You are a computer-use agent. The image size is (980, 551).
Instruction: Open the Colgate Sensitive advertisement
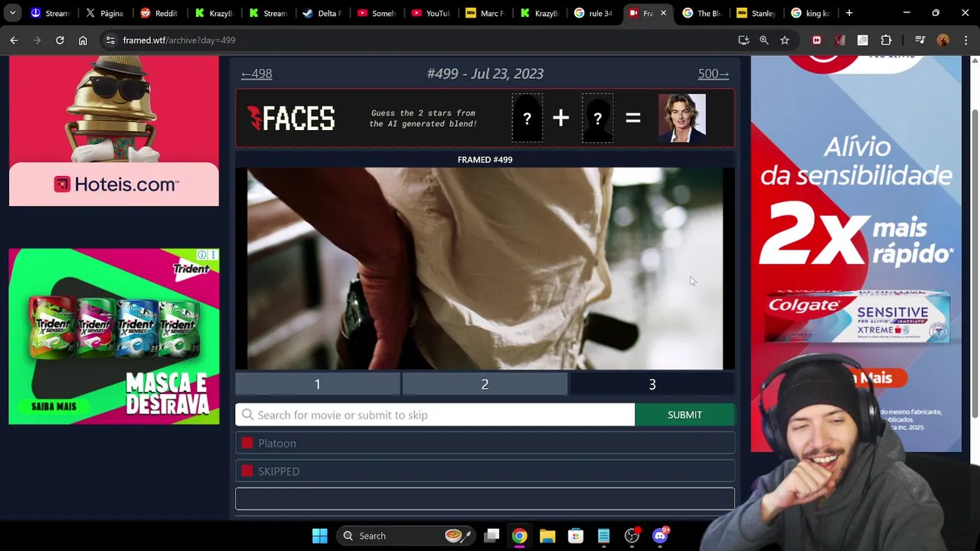point(856,253)
